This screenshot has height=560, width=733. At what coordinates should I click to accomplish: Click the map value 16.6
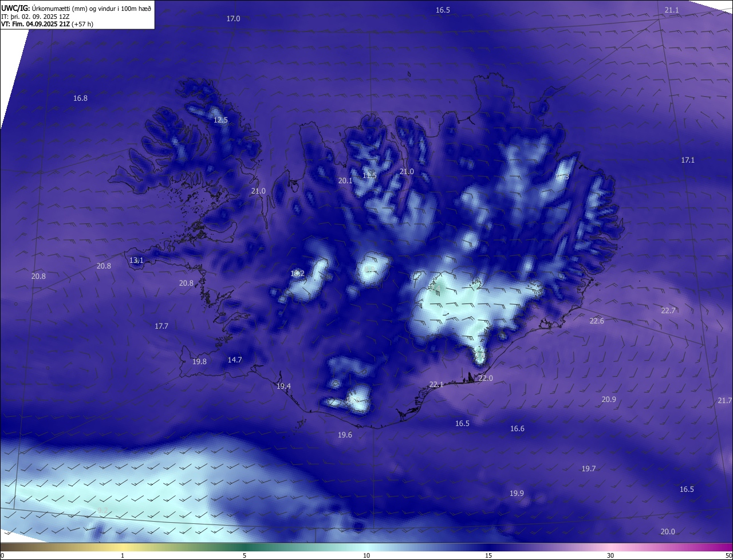coord(517,428)
